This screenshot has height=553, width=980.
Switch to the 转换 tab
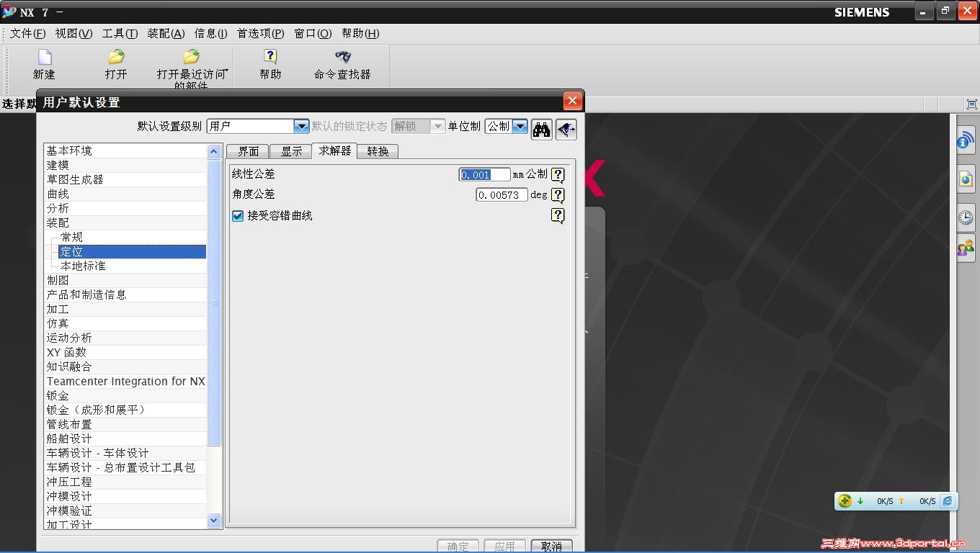pos(378,151)
